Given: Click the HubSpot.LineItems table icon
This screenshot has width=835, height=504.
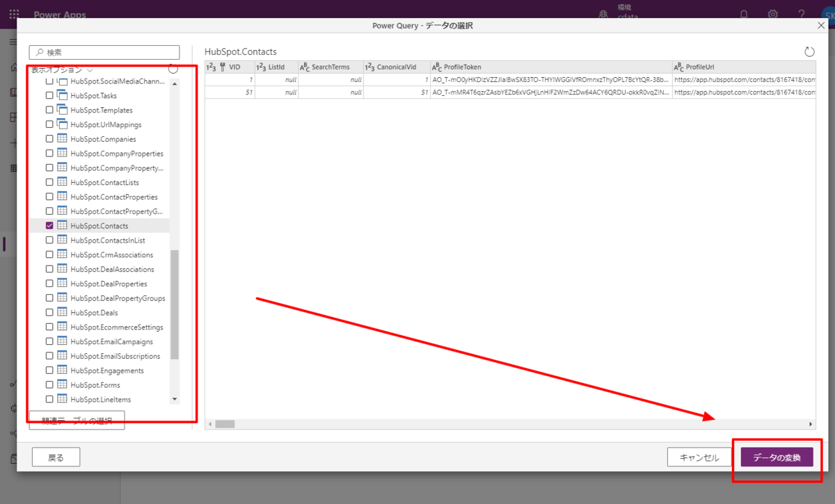Looking at the screenshot, I should coord(62,400).
